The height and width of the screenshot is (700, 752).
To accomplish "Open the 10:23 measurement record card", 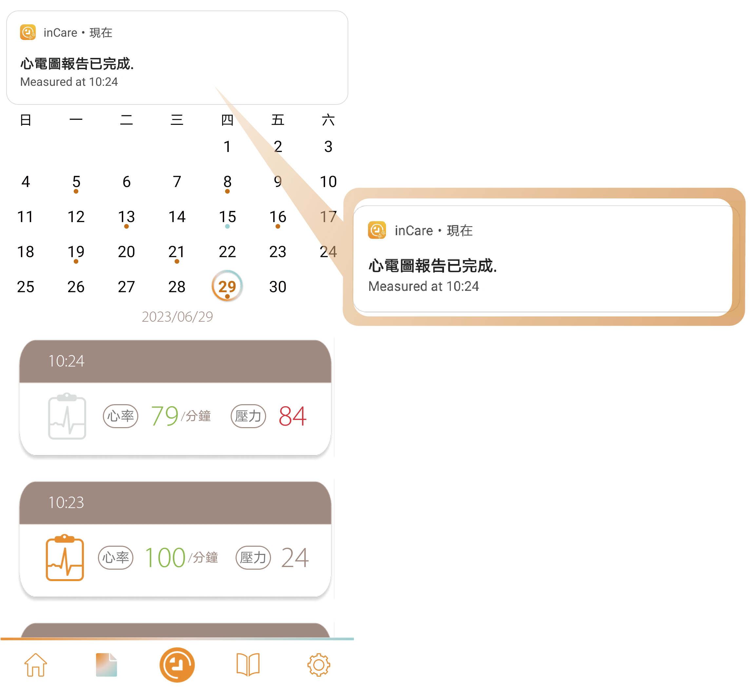I will [x=175, y=539].
